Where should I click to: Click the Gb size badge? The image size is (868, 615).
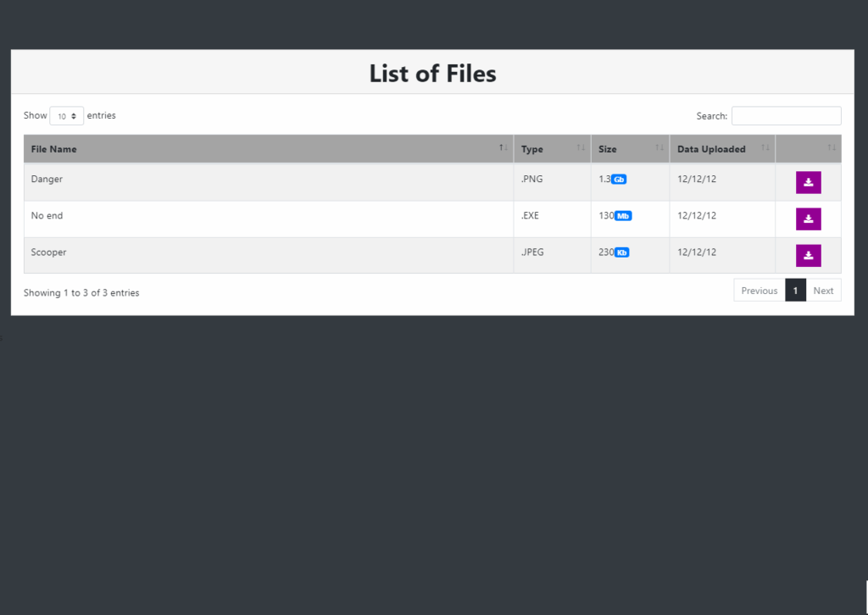(619, 180)
